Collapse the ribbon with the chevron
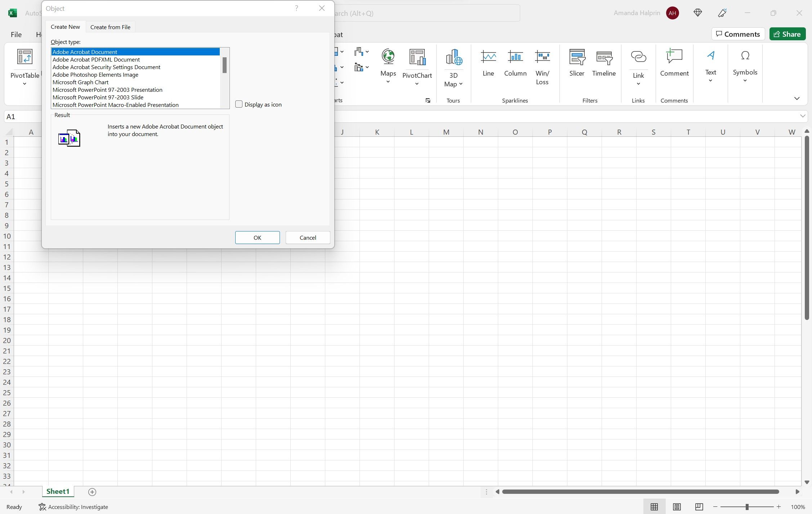Image resolution: width=812 pixels, height=514 pixels. (x=797, y=98)
